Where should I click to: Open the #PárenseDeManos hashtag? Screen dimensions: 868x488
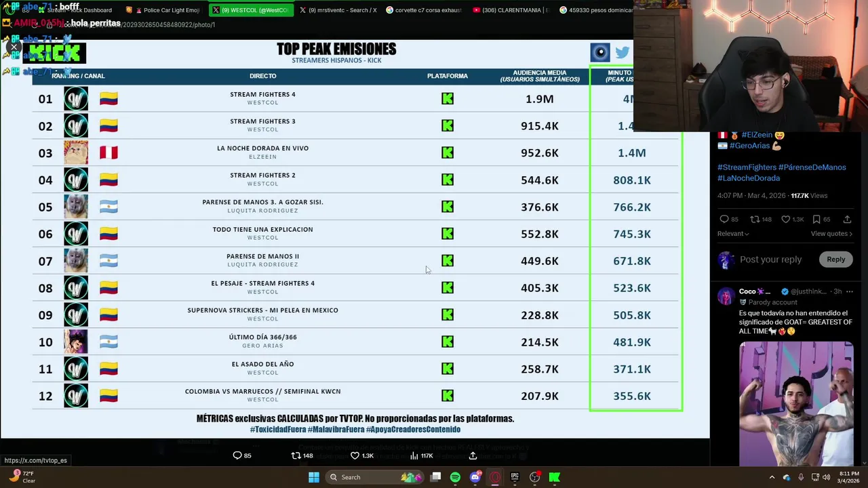point(812,167)
